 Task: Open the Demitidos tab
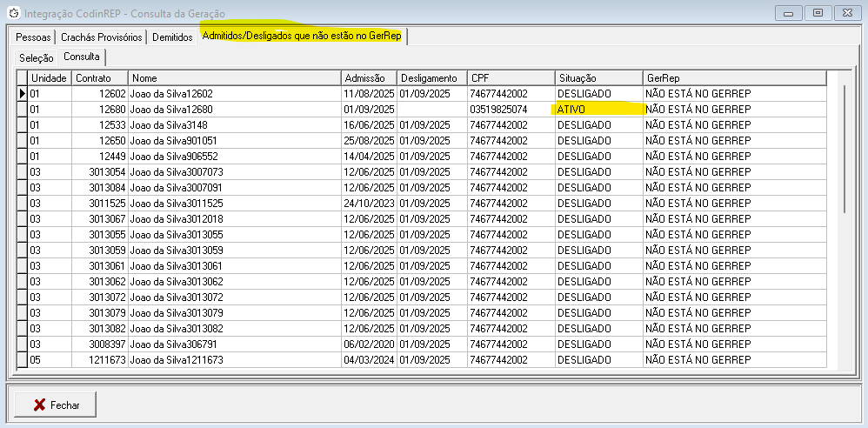171,37
